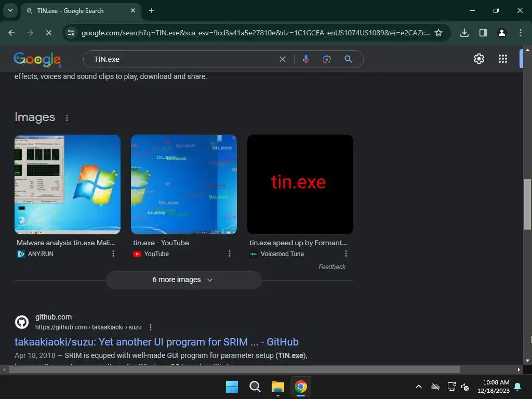Screen dimensions: 532x399
Task: Toggle the Chrome side panel
Action: point(483,33)
